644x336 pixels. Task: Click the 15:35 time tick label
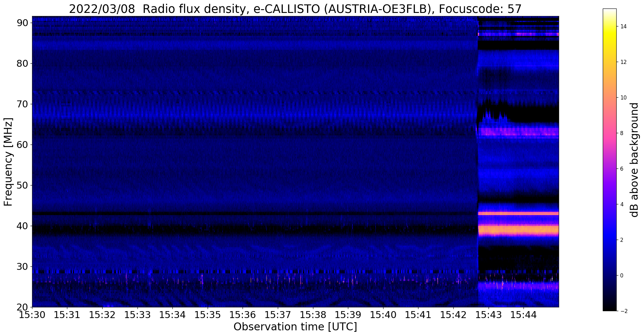tap(208, 315)
